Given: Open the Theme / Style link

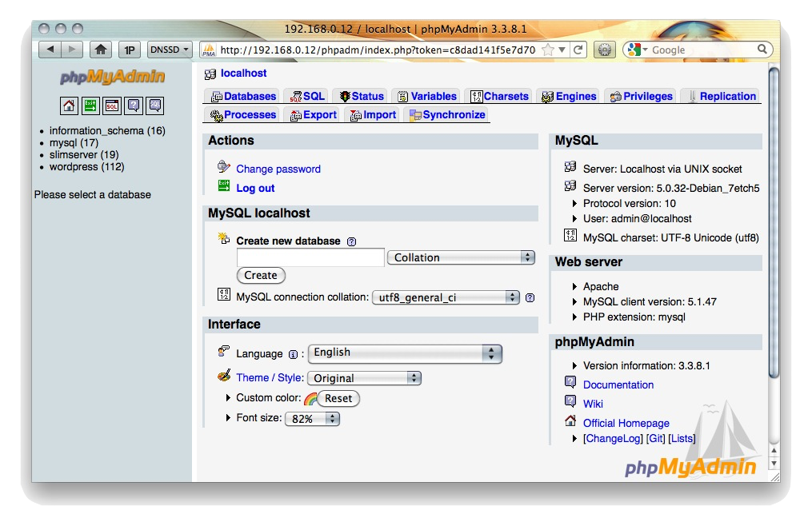Looking at the screenshot, I should tap(270, 378).
